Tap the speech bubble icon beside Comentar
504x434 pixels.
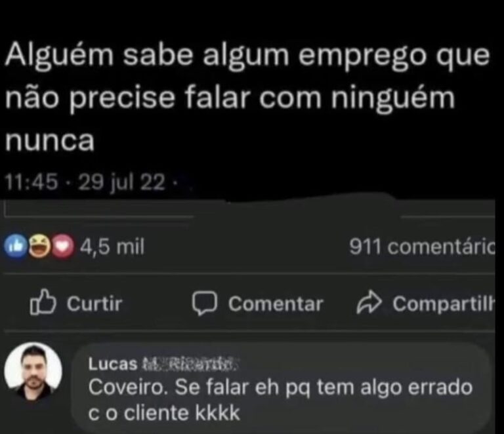click(x=205, y=304)
